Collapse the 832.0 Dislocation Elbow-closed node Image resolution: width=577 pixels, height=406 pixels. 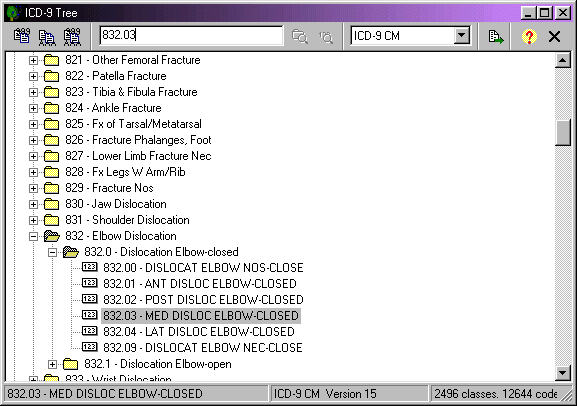tap(52, 252)
